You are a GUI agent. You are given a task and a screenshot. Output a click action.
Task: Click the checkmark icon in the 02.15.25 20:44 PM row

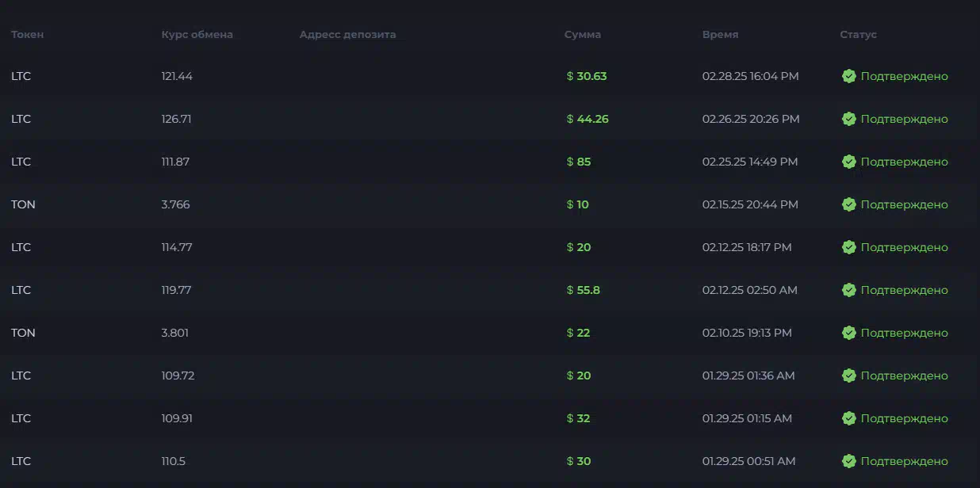click(x=848, y=204)
